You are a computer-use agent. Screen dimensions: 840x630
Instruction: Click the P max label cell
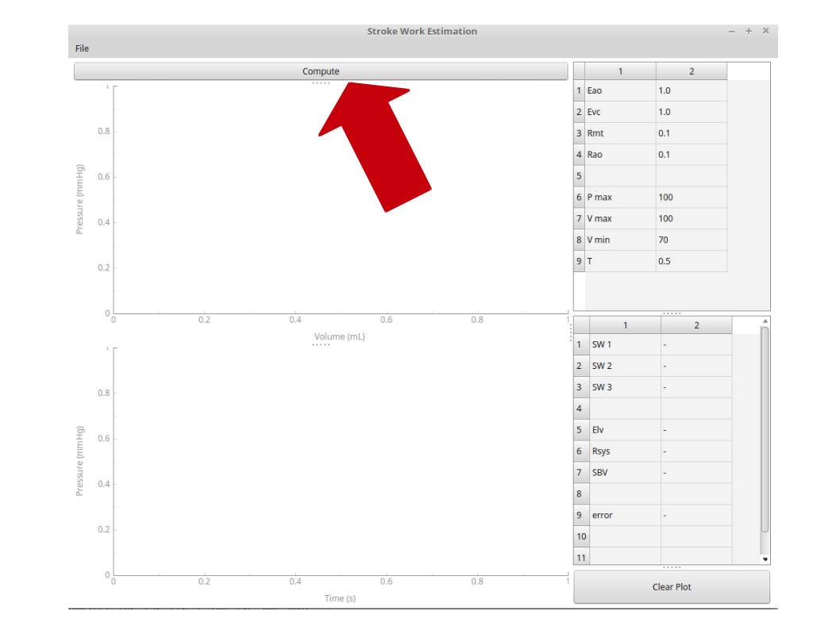tap(620, 197)
